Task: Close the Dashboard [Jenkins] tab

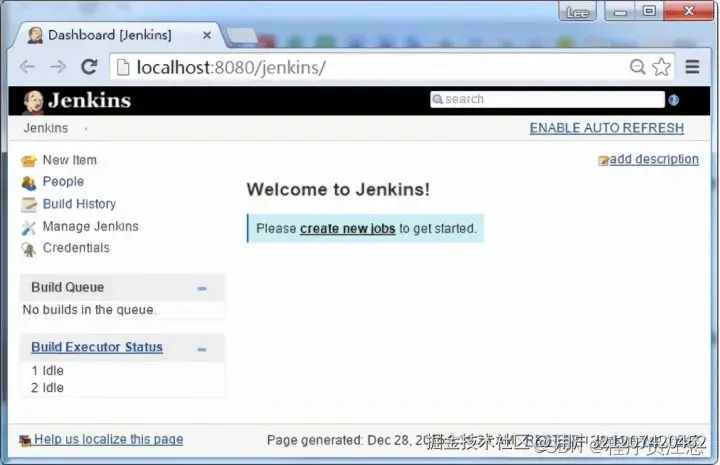Action: [207, 35]
